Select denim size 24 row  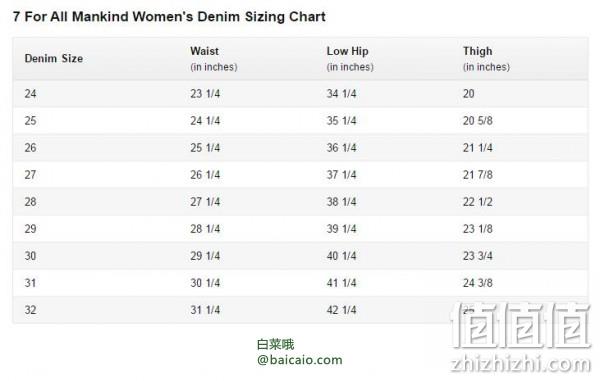click(x=300, y=94)
